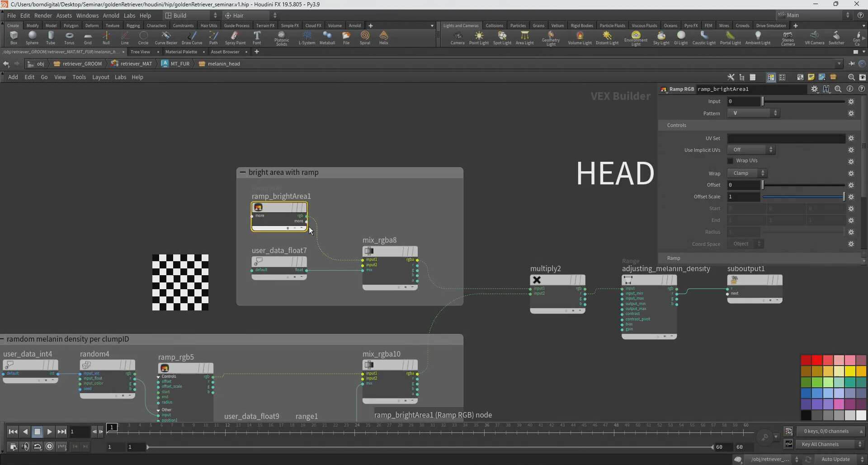Click the Offset Scale slider

803,197
